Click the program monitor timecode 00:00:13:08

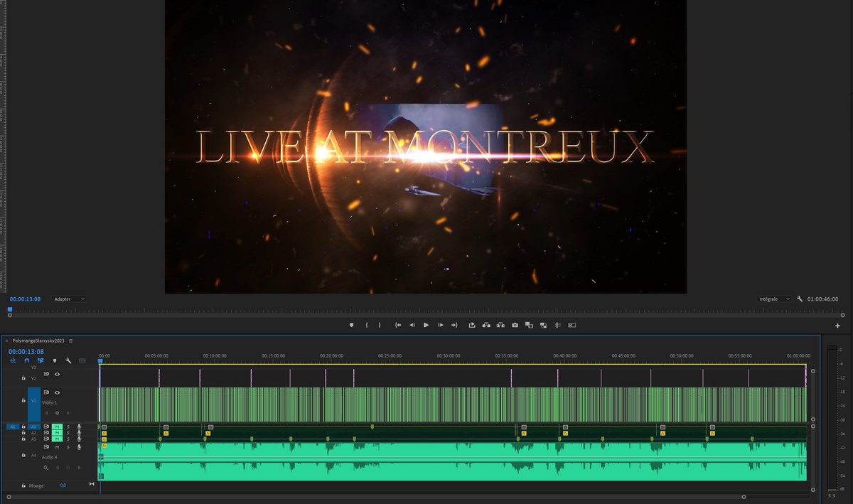(x=25, y=299)
